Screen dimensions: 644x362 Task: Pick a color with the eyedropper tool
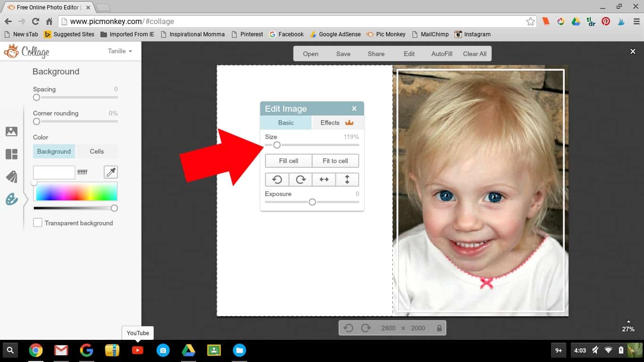pos(111,173)
